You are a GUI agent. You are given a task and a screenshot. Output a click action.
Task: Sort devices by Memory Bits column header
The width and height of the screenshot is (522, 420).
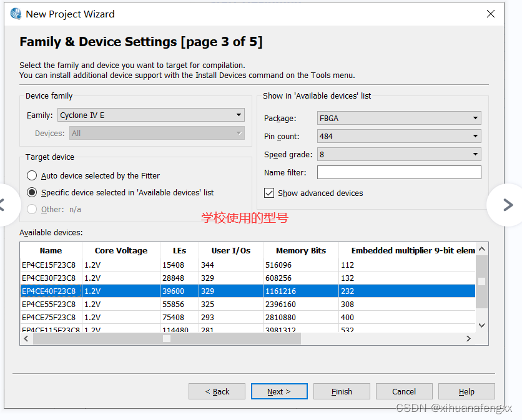(x=301, y=251)
